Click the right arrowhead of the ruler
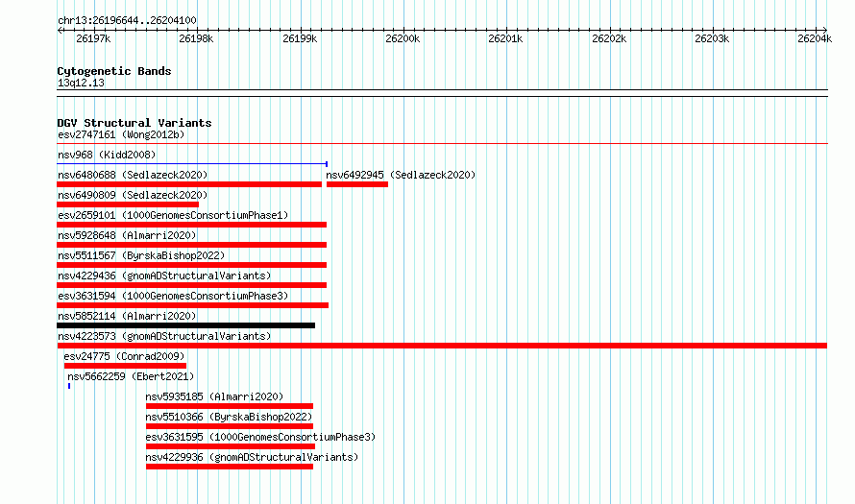 (825, 30)
